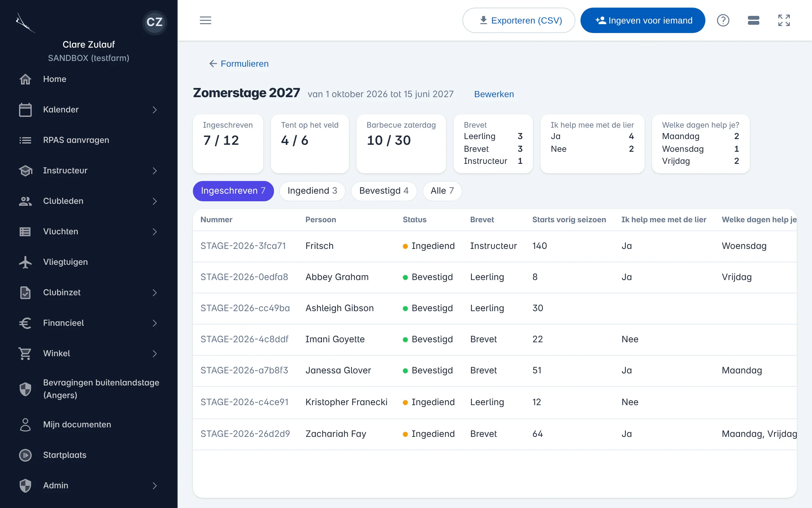Click the Barbecue zaterdag stats card

coord(401,144)
